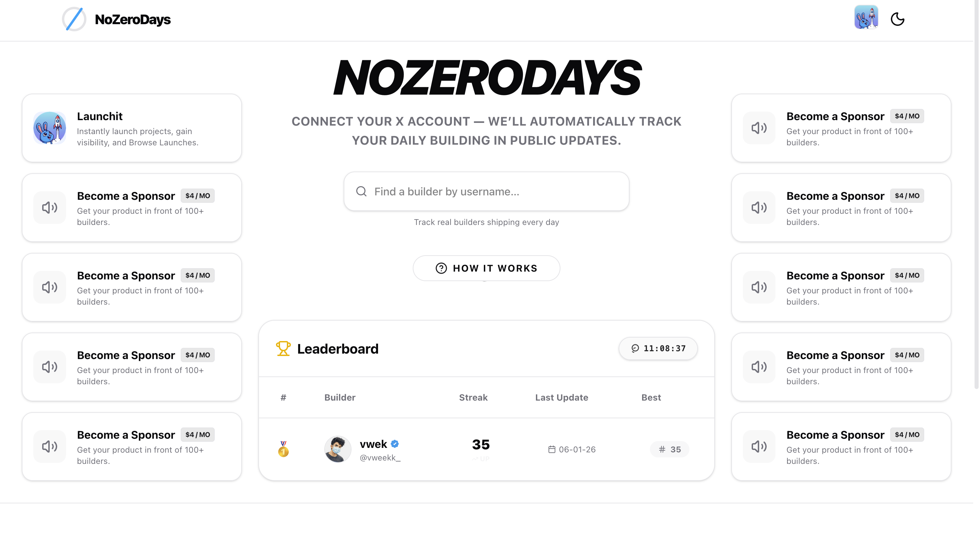Open vwek's builder profile
The width and height of the screenshot is (980, 550).
point(374,444)
